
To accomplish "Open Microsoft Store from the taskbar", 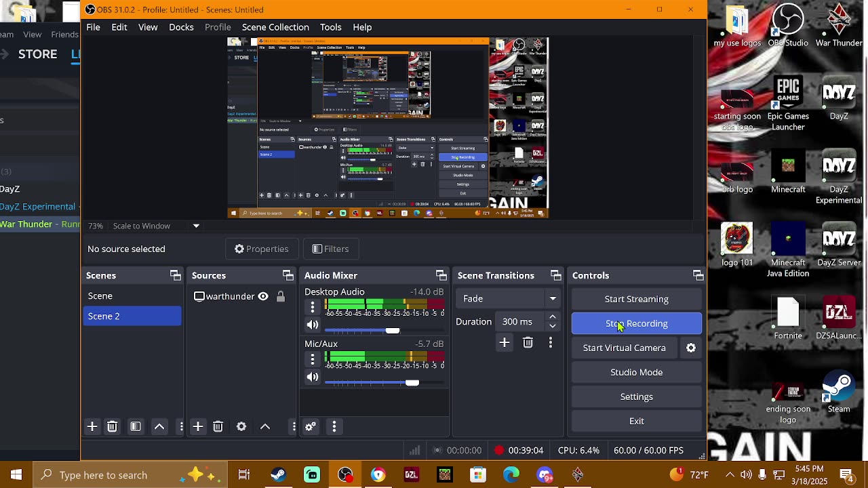I will pos(478,475).
